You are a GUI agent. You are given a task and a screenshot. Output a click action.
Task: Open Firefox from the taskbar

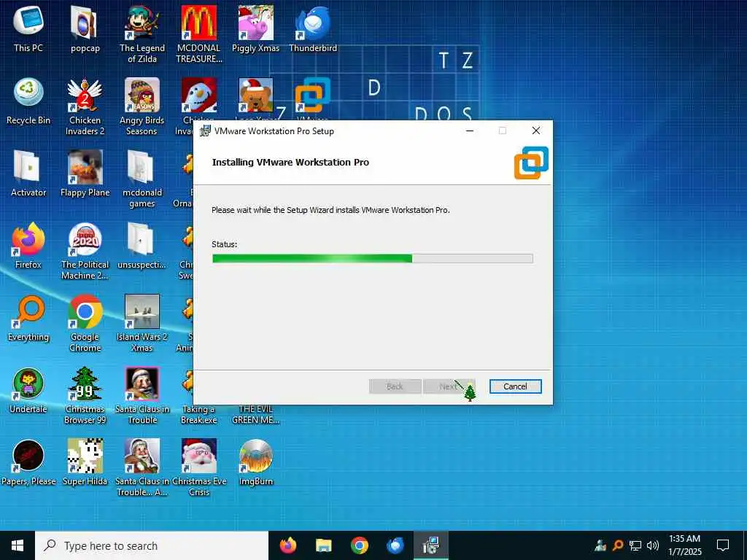287,545
